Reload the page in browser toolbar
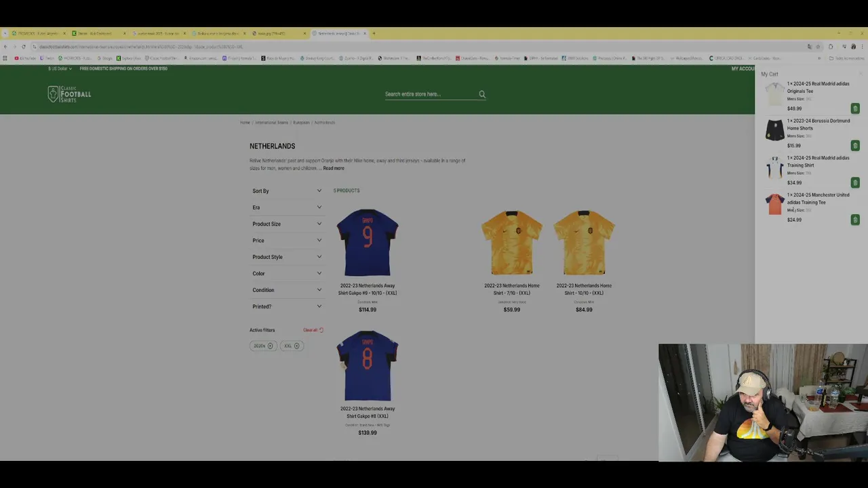This screenshot has width=868, height=488. (24, 47)
